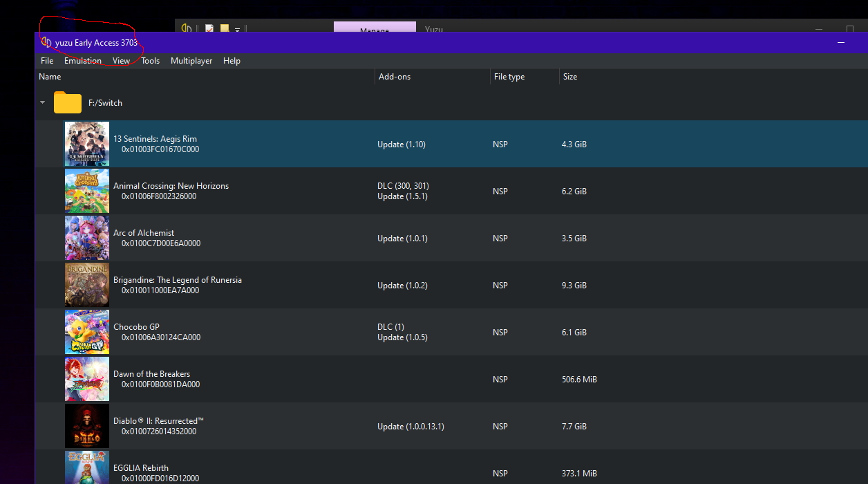This screenshot has width=868, height=484.
Task: Click the title Animal Crossing: New Horizons
Action: click(x=171, y=186)
